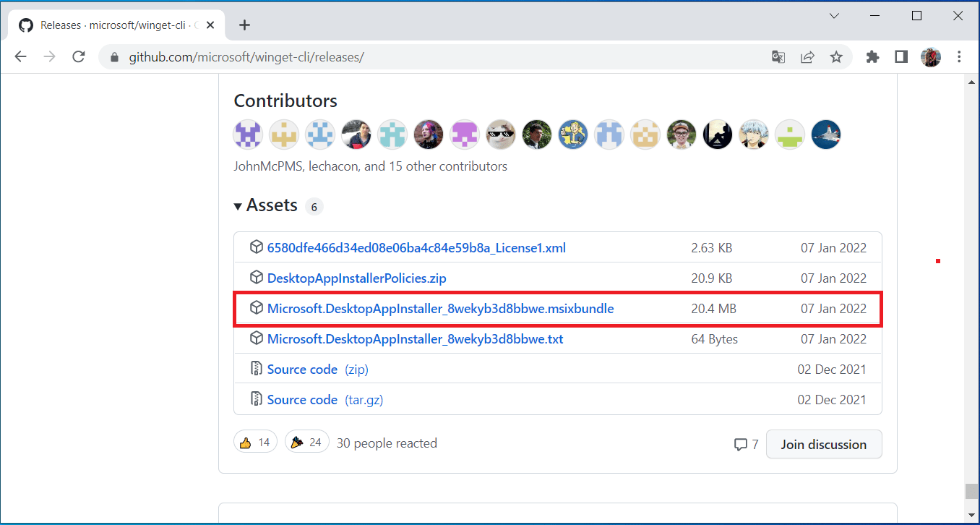
Task: Bookmark this page with star icon
Action: (x=836, y=56)
